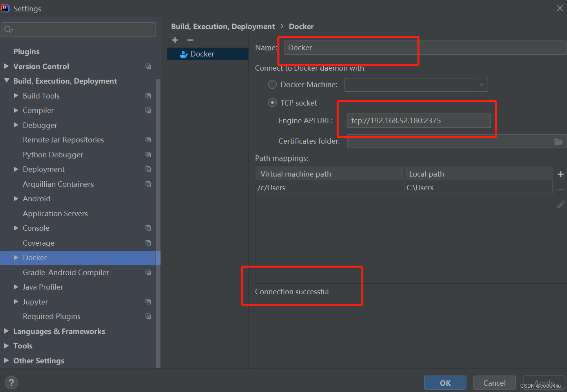Open the Python Debugger settings

tap(53, 155)
